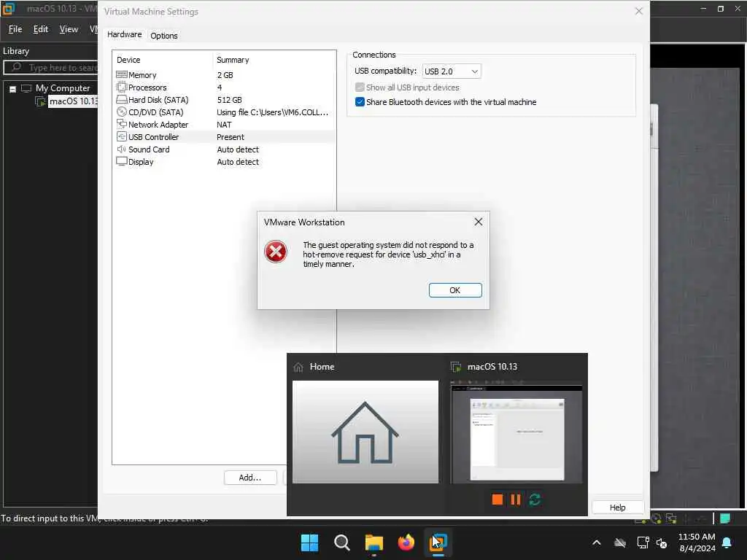Image resolution: width=747 pixels, height=560 pixels.
Task: Click the NAT network summary text
Action: (x=224, y=125)
